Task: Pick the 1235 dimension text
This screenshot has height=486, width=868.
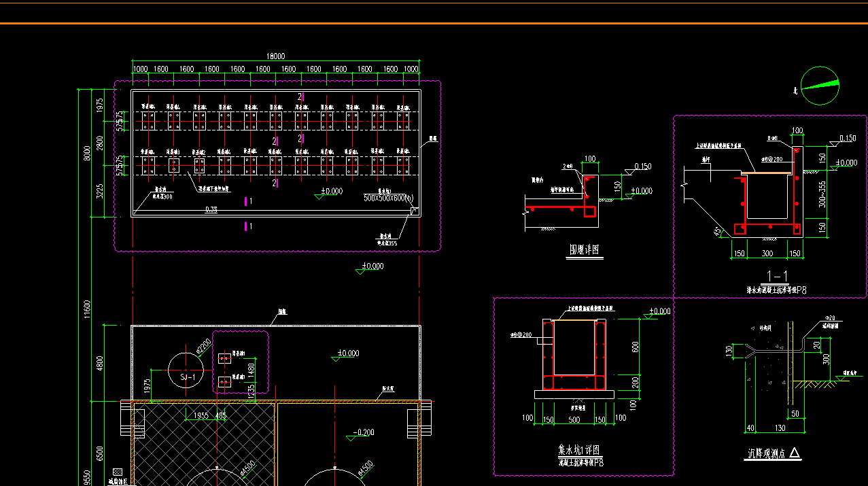Action: [x=251, y=390]
